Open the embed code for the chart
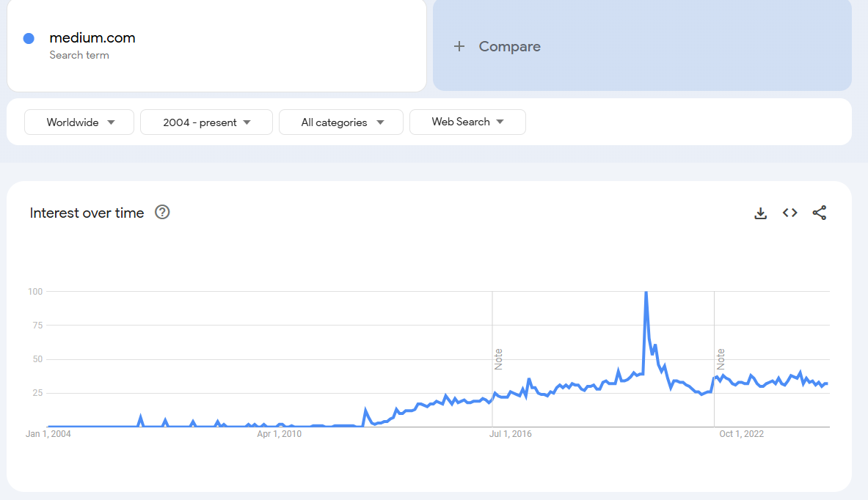 tap(789, 213)
